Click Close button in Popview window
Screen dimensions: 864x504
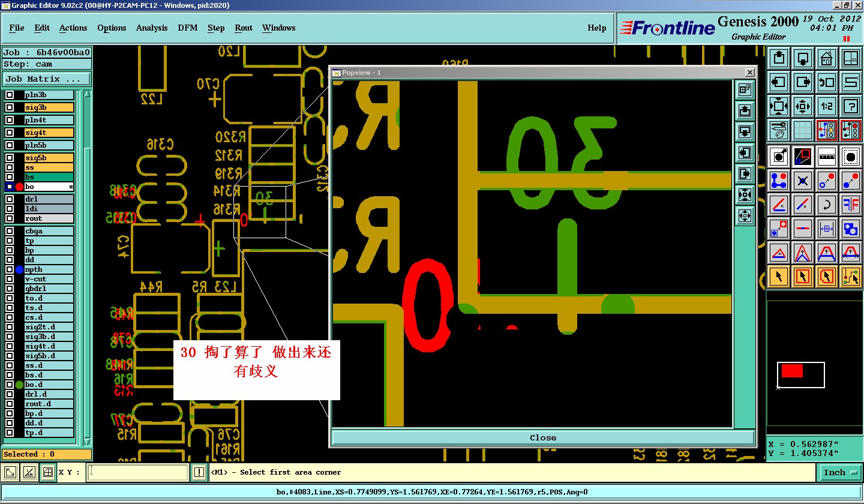coord(543,437)
